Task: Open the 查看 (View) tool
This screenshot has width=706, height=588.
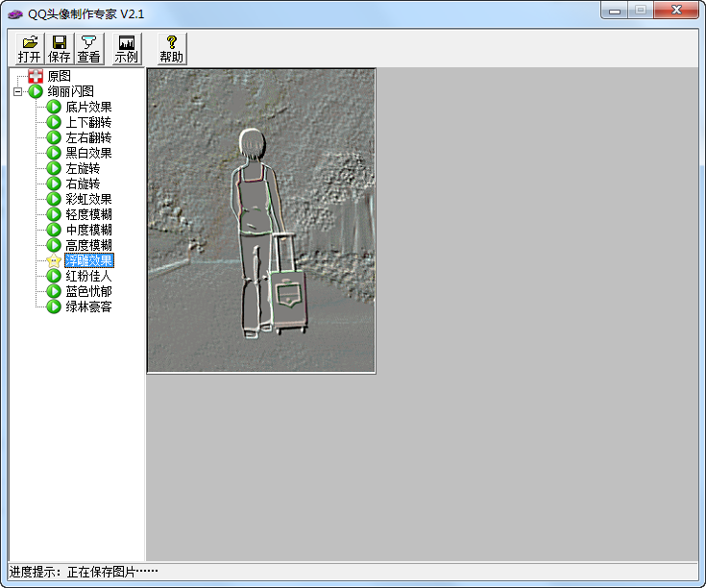Action: (88, 42)
